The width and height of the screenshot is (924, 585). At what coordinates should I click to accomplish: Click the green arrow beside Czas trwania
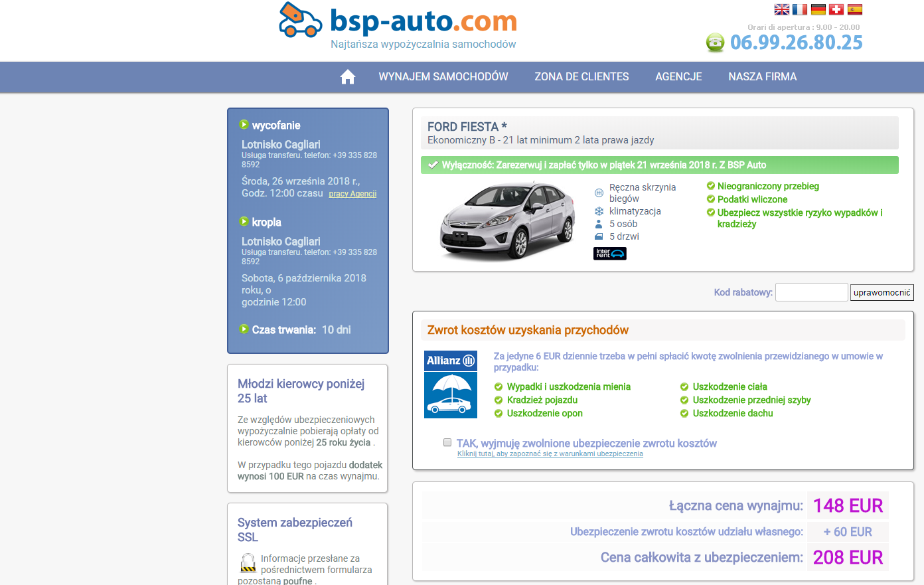(x=244, y=329)
